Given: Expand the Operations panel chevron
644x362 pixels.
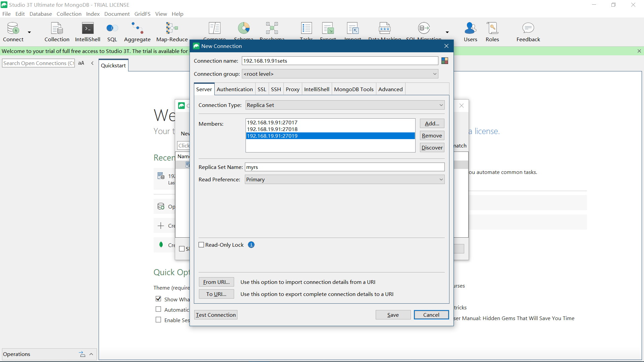Looking at the screenshot, I should [91, 354].
